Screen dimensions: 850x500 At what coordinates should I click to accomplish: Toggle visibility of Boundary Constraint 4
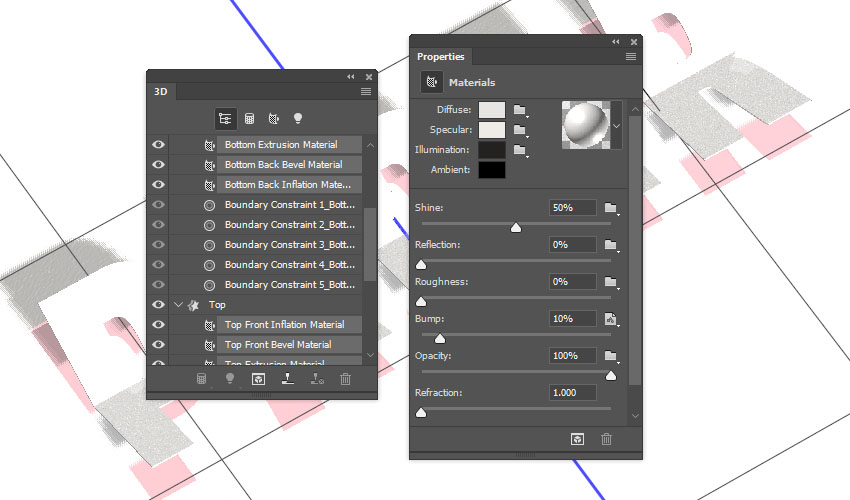coord(158,265)
